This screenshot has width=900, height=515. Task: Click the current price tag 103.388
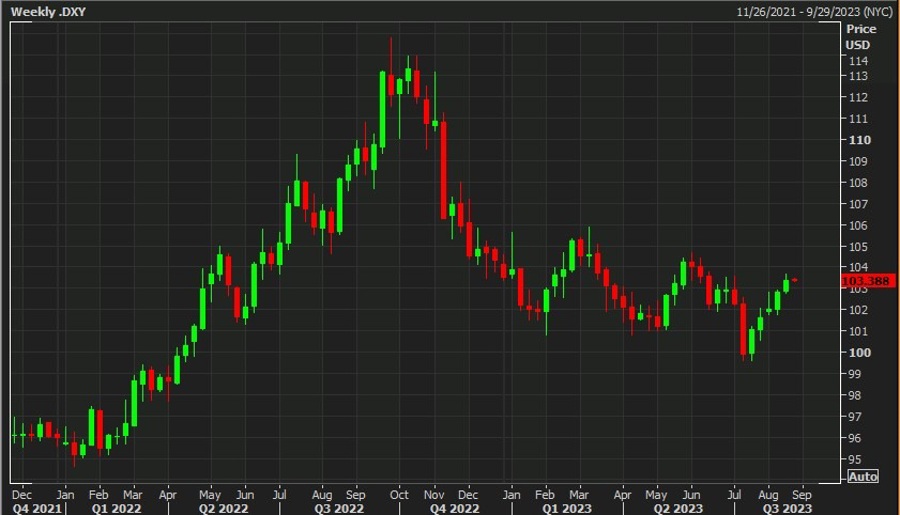(868, 281)
